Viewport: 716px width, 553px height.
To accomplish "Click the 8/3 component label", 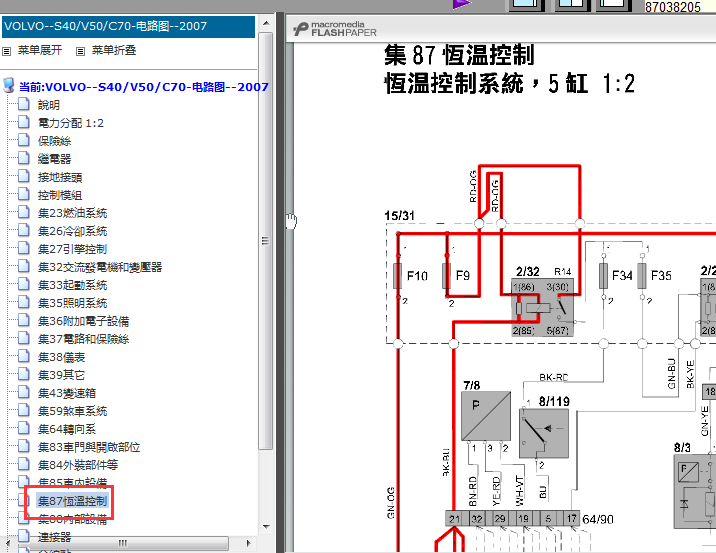I will point(682,448).
